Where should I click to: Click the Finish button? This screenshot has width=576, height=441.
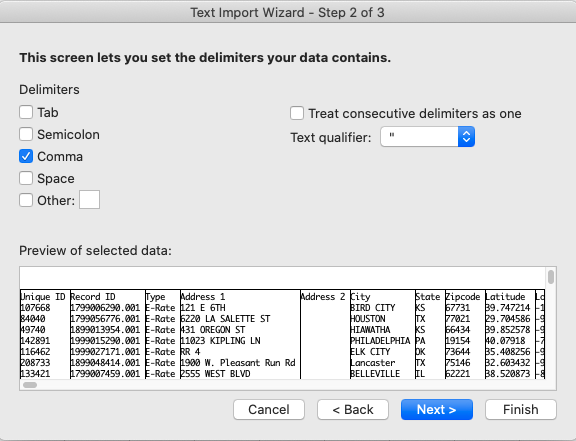click(x=521, y=409)
